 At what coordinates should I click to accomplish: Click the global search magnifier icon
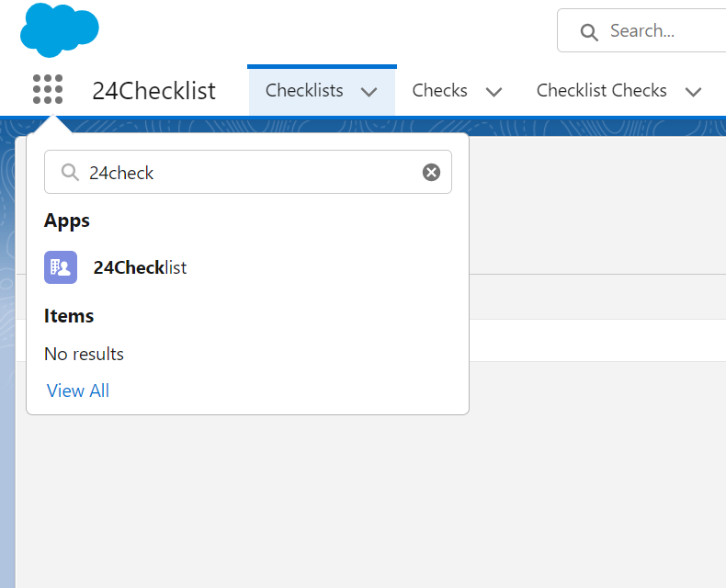pos(589,32)
